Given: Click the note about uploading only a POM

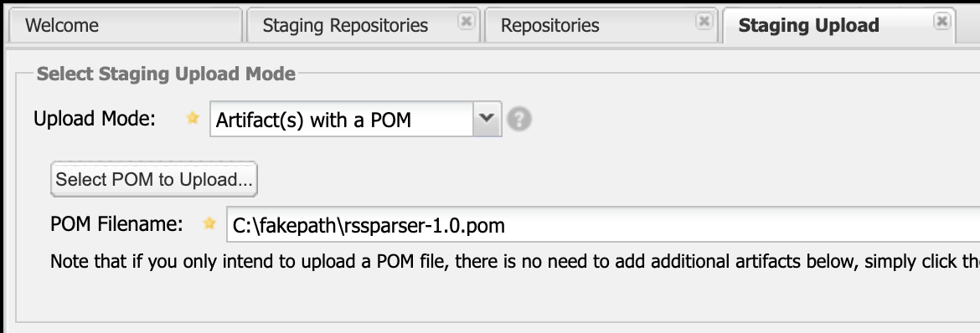Looking at the screenshot, I should click(x=515, y=261).
